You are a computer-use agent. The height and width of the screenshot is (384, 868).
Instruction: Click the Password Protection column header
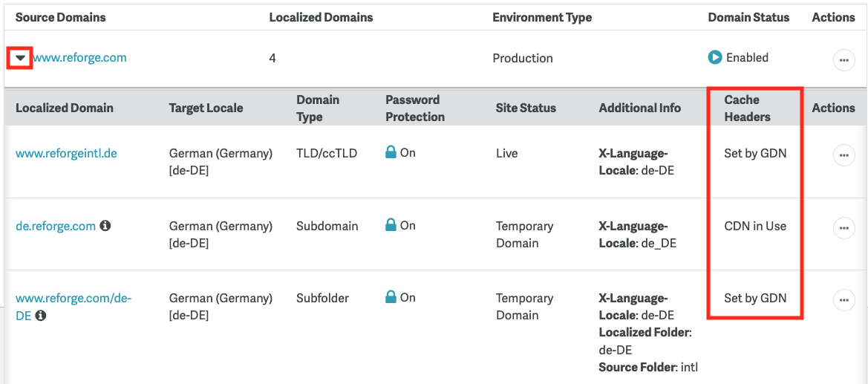click(x=414, y=108)
